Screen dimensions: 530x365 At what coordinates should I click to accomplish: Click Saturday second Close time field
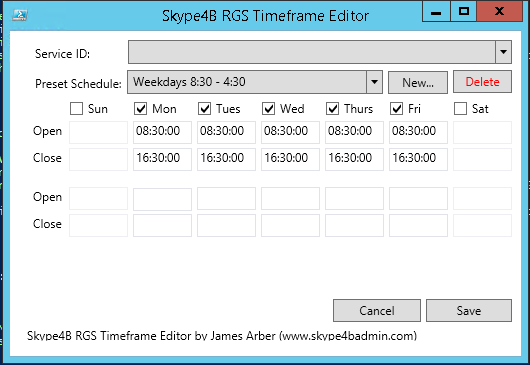pos(482,225)
